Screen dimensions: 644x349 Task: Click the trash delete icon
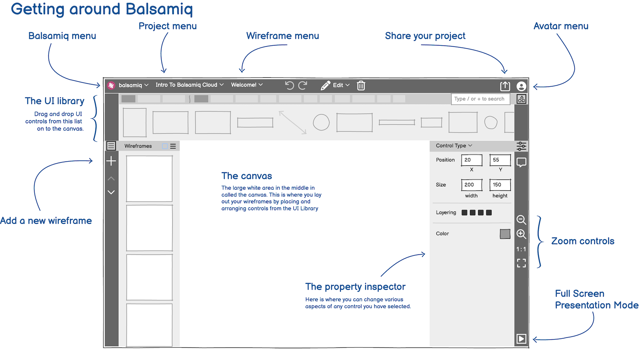click(x=361, y=85)
